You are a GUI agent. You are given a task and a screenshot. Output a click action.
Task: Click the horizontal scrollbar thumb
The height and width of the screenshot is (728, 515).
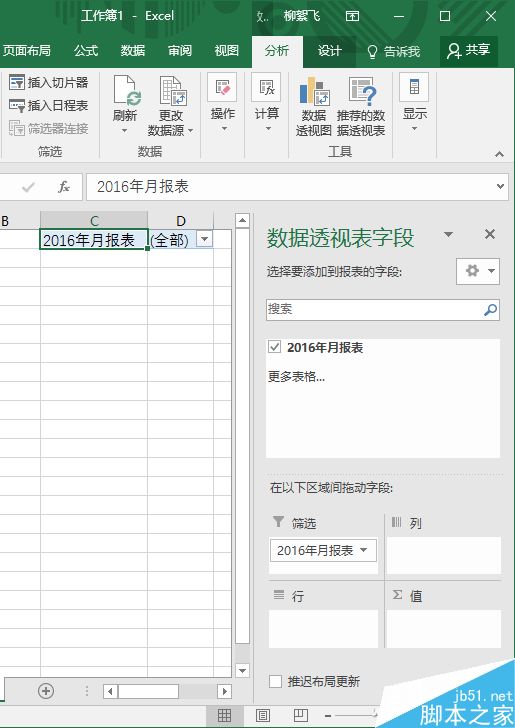pos(148,691)
